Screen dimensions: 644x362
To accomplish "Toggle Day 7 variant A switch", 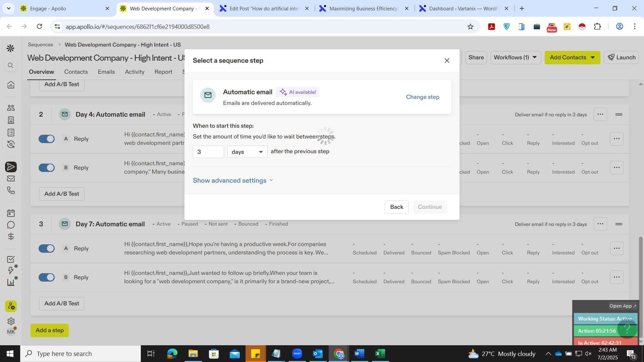I will click(x=47, y=248).
